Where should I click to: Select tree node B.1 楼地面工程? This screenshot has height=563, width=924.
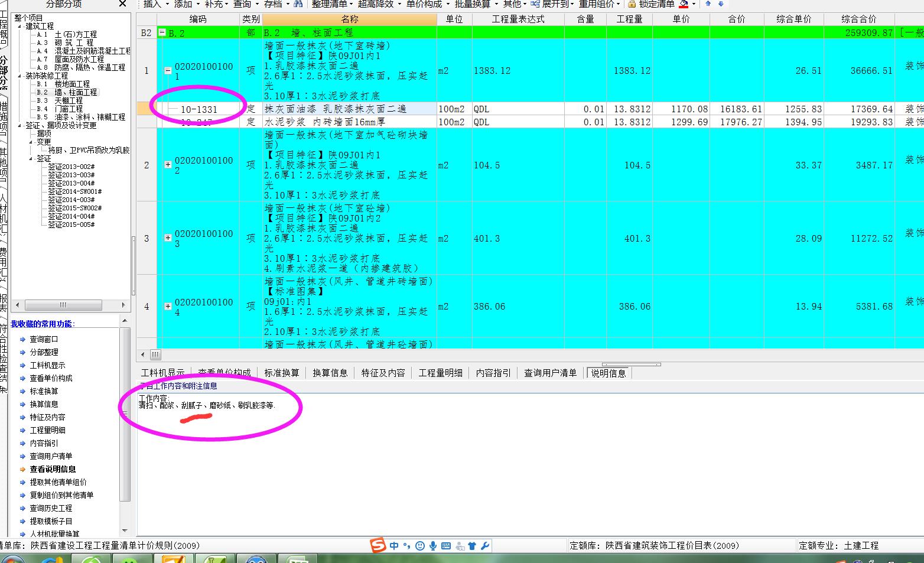coord(63,84)
